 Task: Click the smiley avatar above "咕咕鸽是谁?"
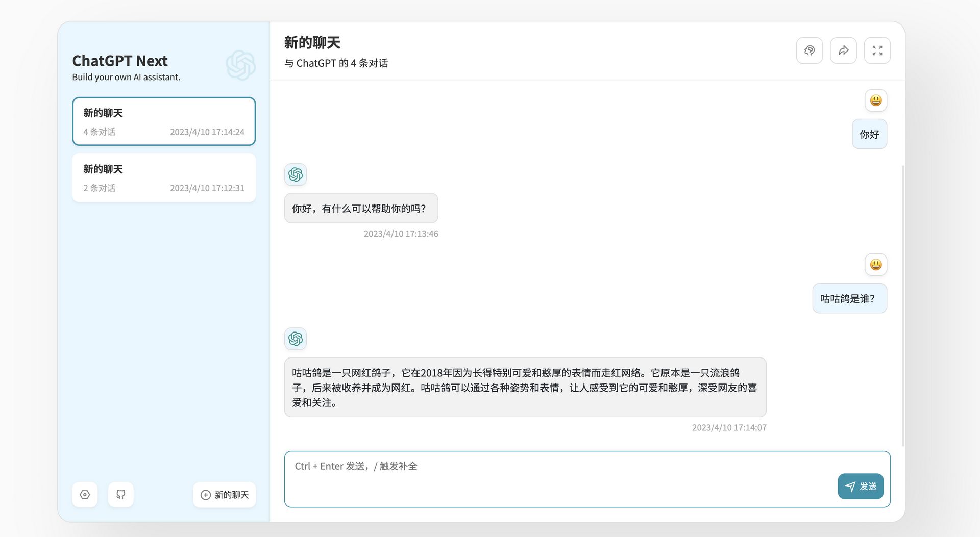[875, 265]
